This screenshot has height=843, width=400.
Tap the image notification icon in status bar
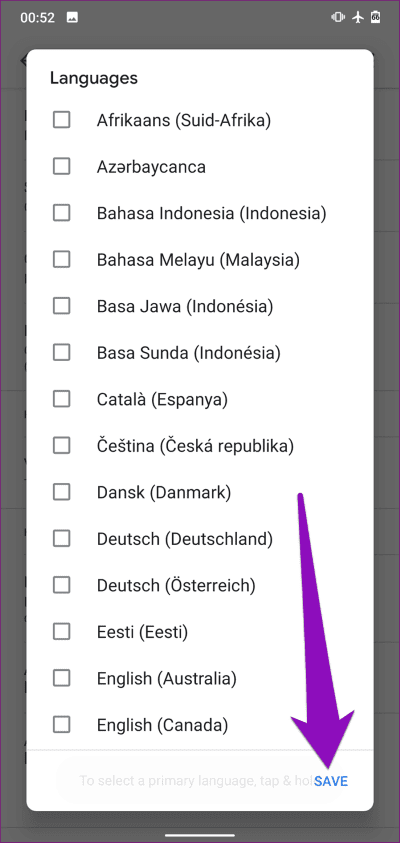(x=72, y=17)
